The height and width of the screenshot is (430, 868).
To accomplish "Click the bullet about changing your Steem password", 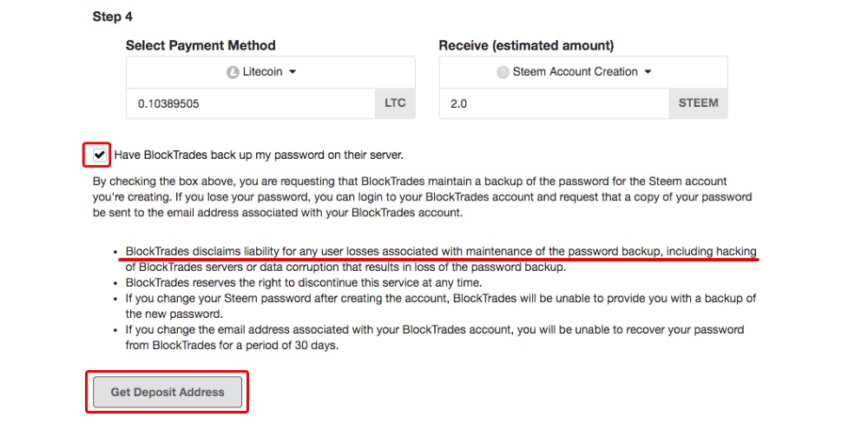I will [441, 306].
